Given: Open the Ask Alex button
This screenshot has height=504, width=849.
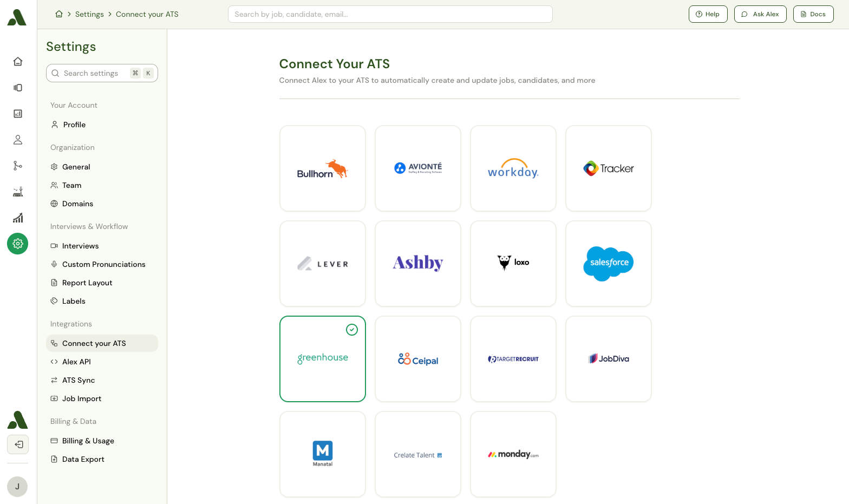Looking at the screenshot, I should [x=760, y=14].
